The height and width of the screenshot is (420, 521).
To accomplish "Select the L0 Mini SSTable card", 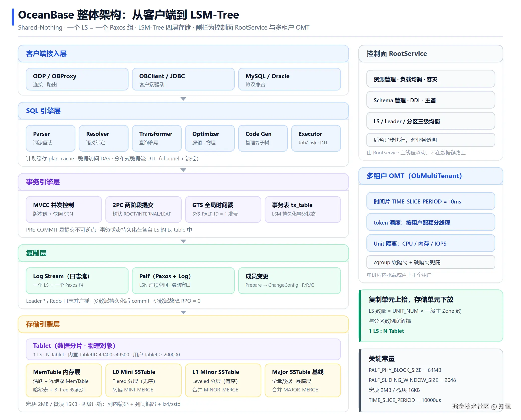I will tap(144, 380).
